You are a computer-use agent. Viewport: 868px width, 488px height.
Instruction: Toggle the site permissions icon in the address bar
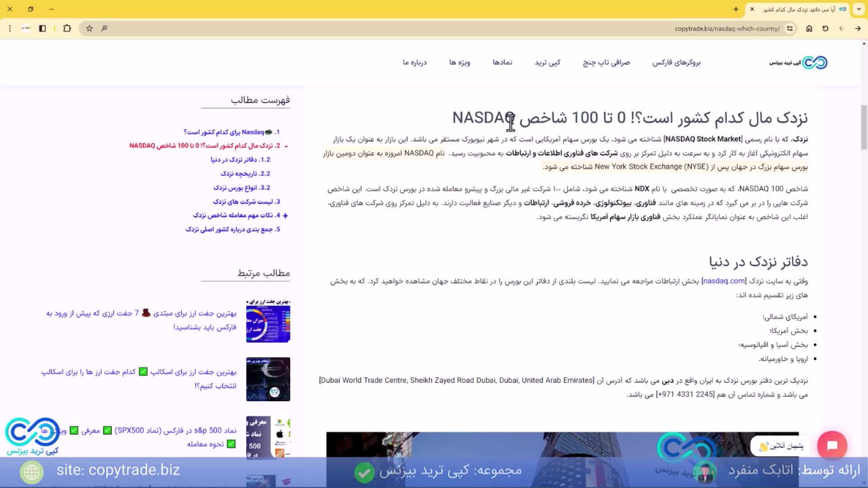click(790, 28)
